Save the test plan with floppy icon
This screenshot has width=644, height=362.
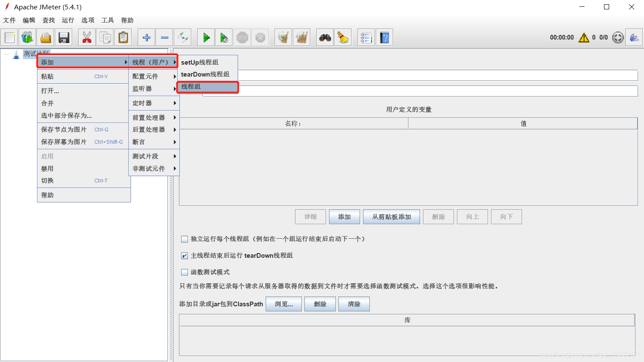(x=64, y=37)
